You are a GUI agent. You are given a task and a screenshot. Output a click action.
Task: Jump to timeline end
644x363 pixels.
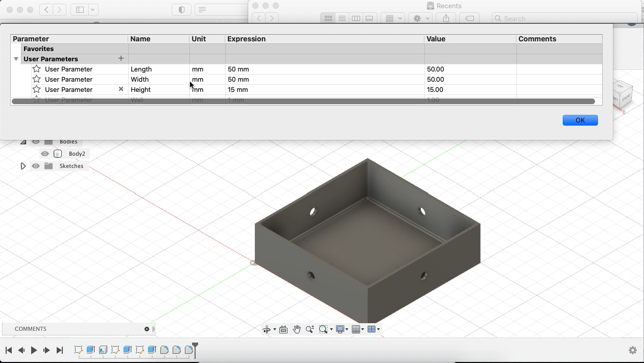(x=59, y=350)
